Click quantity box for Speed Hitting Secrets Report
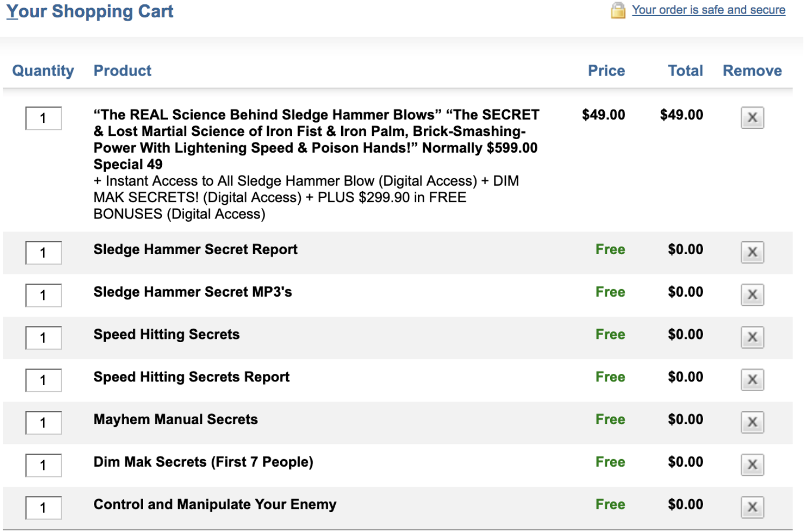Image resolution: width=812 pixels, height=532 pixels. 44,380
